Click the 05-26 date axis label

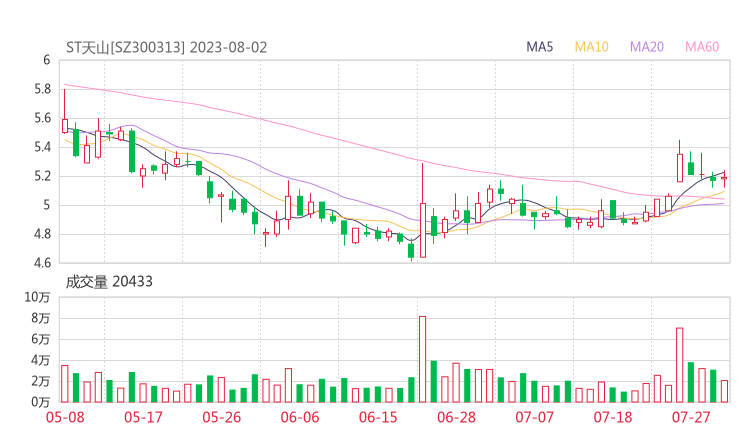(221, 417)
